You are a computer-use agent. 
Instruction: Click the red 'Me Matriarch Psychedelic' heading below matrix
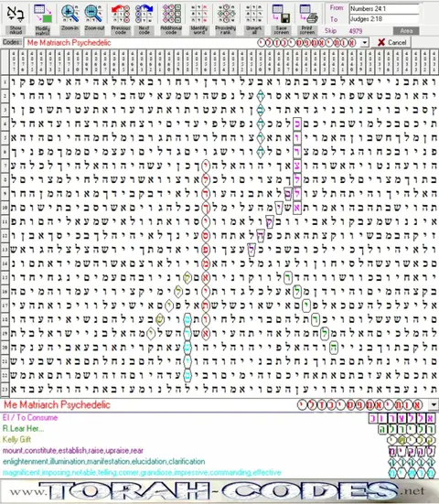pyautogui.click(x=58, y=404)
